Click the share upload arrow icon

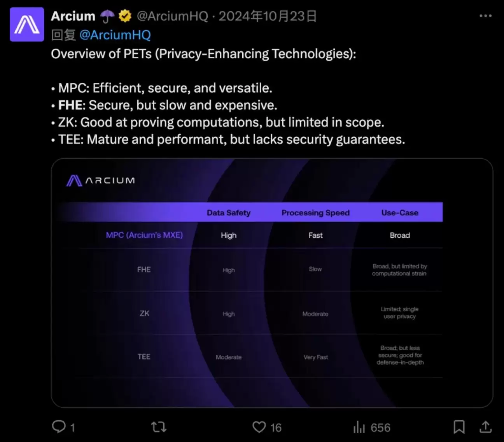[485, 427]
